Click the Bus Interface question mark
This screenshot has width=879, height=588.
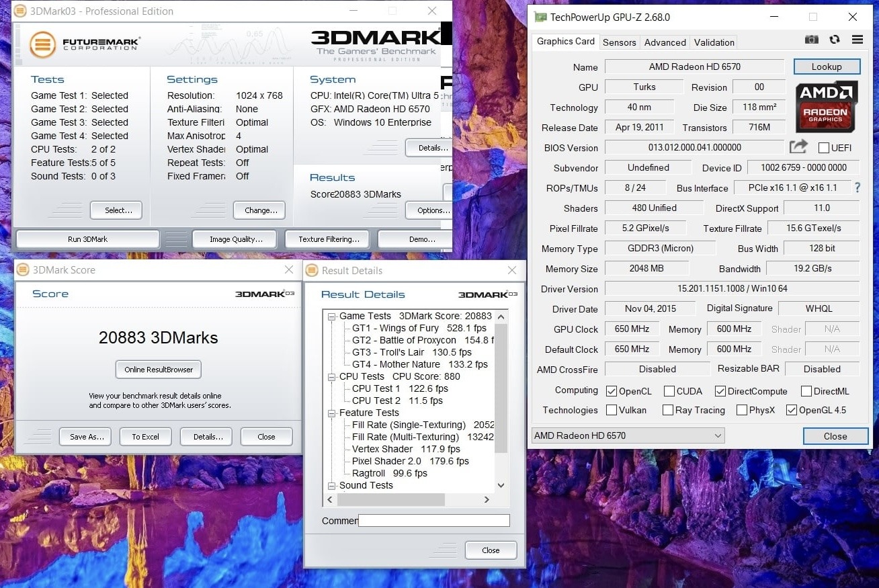(857, 187)
